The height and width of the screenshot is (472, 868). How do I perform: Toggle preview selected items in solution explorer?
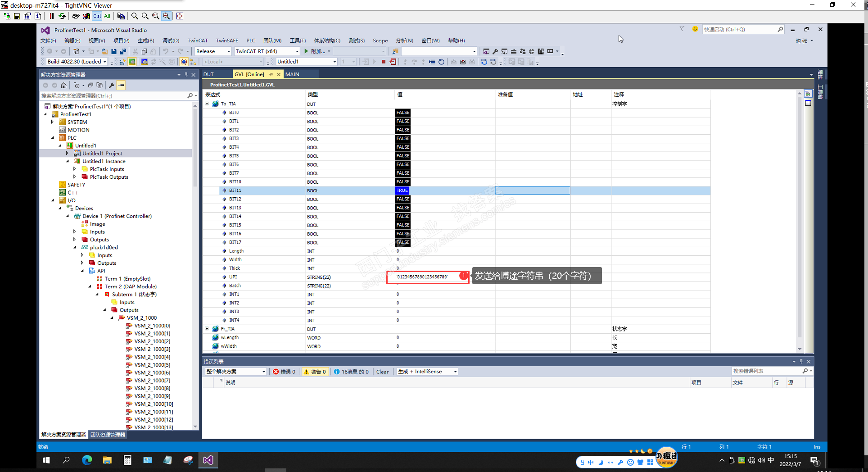point(121,85)
